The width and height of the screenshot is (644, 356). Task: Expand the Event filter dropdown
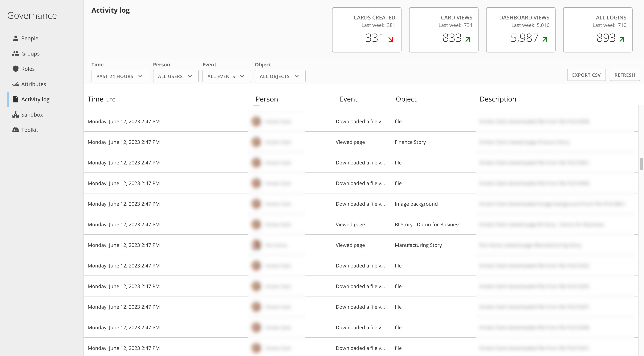pos(226,76)
